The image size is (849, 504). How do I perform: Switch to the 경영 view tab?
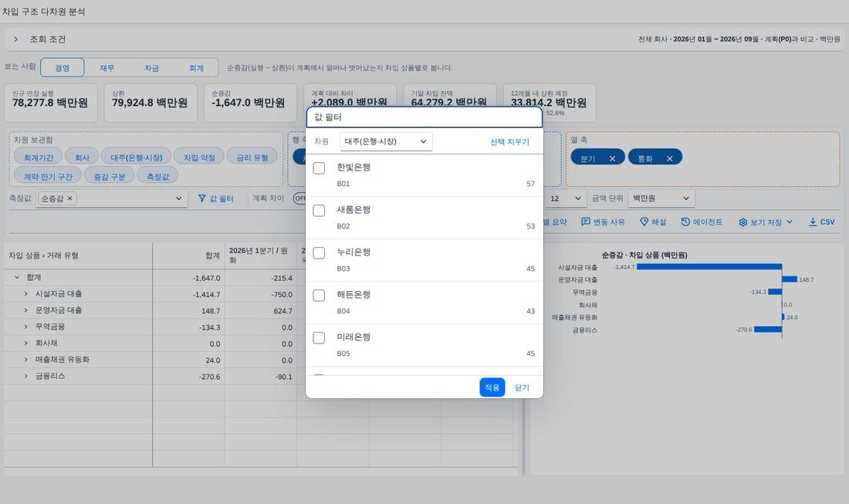click(63, 68)
